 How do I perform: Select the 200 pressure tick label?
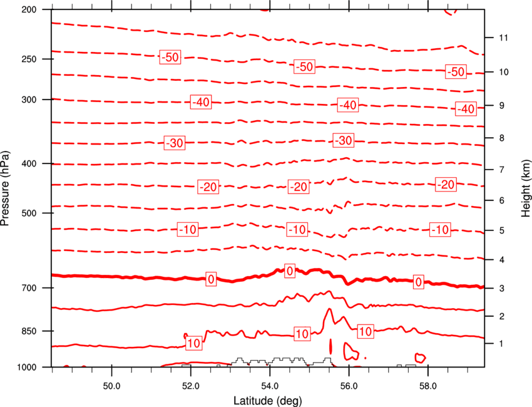(29, 9)
